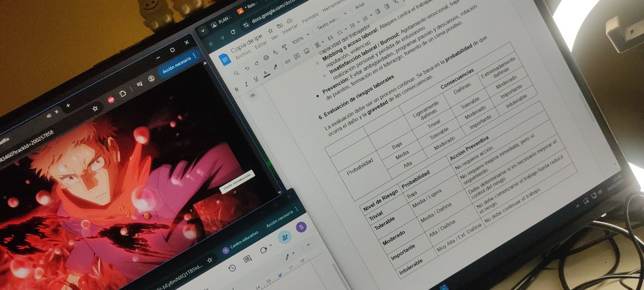Insert an image from the toolbar
This screenshot has width=644, height=290.
click(x=306, y=51)
